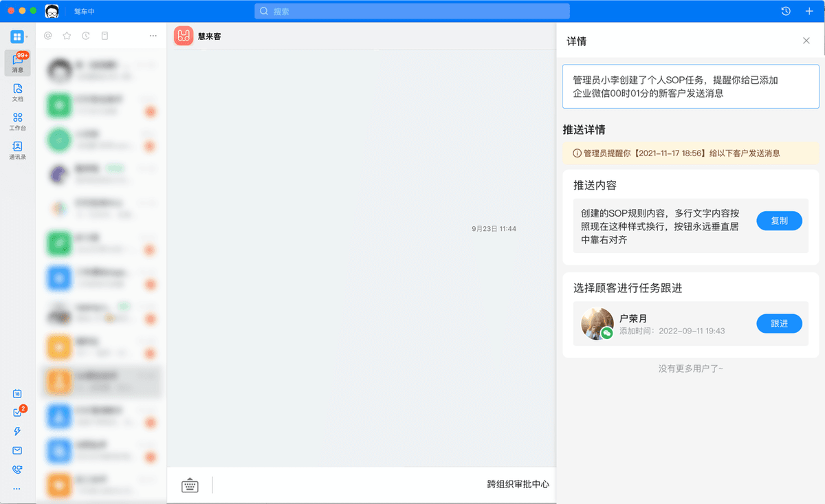Open the history clock icon in title bar

(786, 11)
